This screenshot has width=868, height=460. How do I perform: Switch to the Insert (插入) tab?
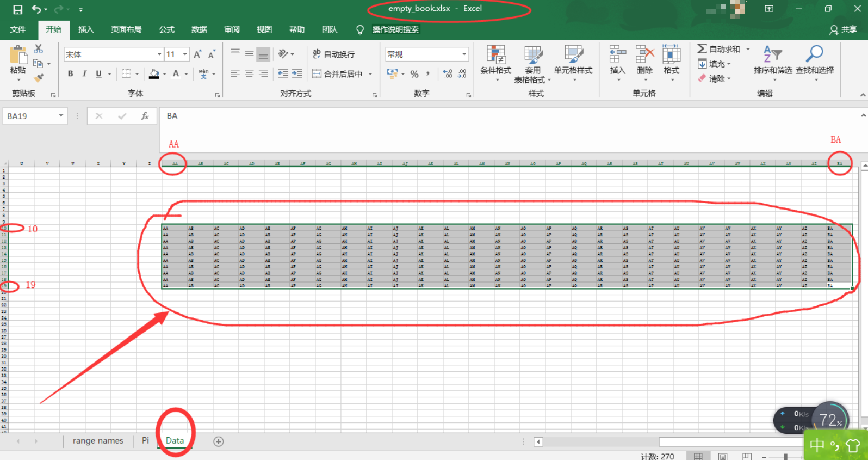(x=86, y=29)
